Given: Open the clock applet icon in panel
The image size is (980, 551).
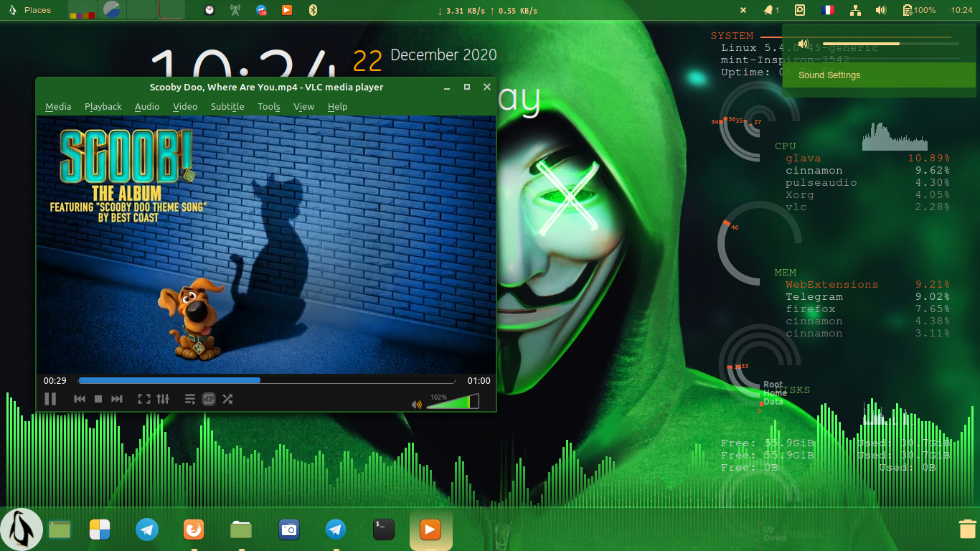Looking at the screenshot, I should tap(209, 10).
